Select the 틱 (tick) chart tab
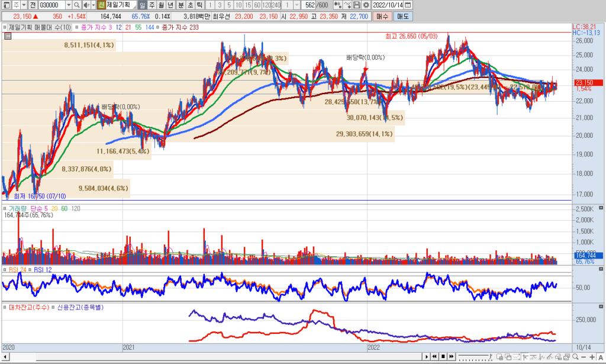The image size is (606, 364). [199, 5]
